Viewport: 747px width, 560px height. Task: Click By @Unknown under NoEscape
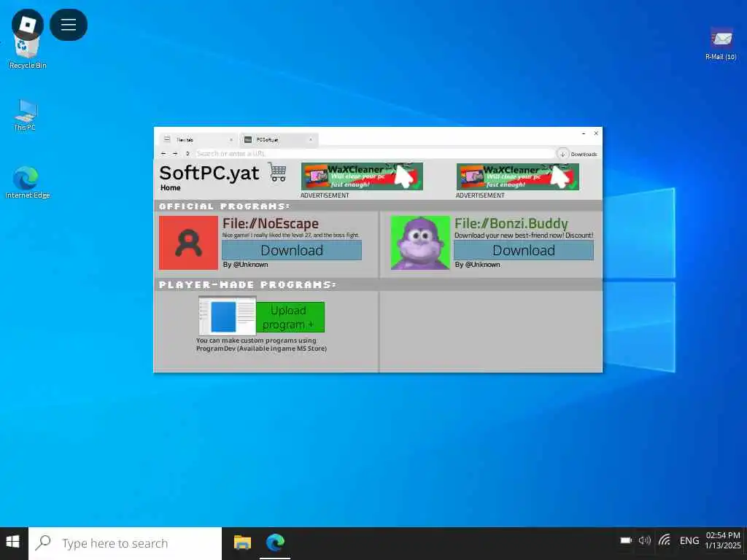click(x=245, y=265)
